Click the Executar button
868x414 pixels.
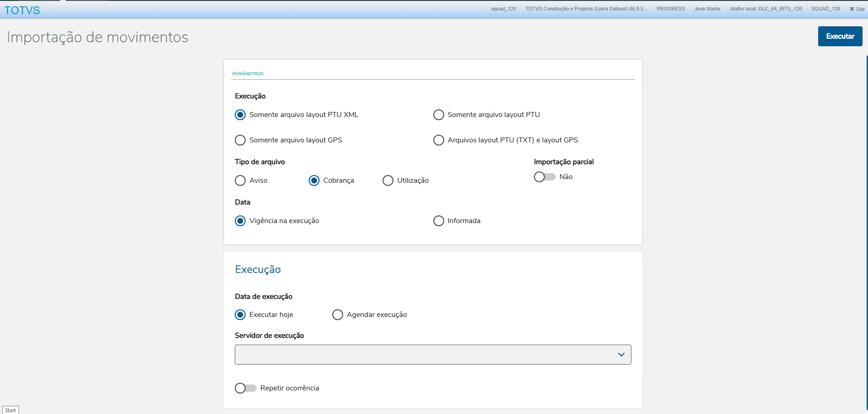point(840,36)
